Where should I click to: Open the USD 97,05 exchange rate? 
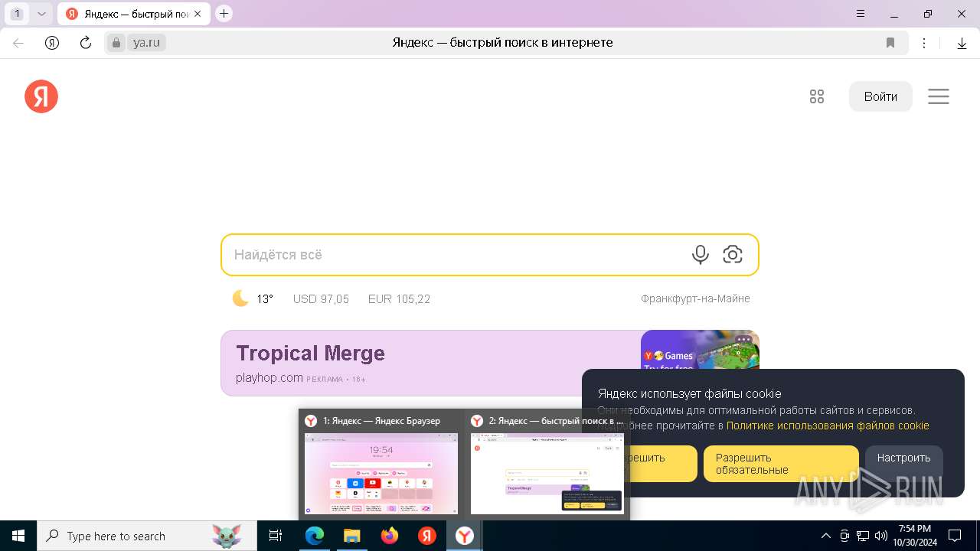click(321, 299)
